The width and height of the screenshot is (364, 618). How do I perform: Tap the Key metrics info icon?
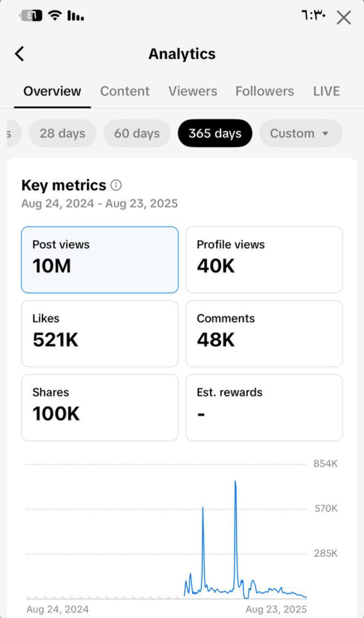(x=116, y=185)
